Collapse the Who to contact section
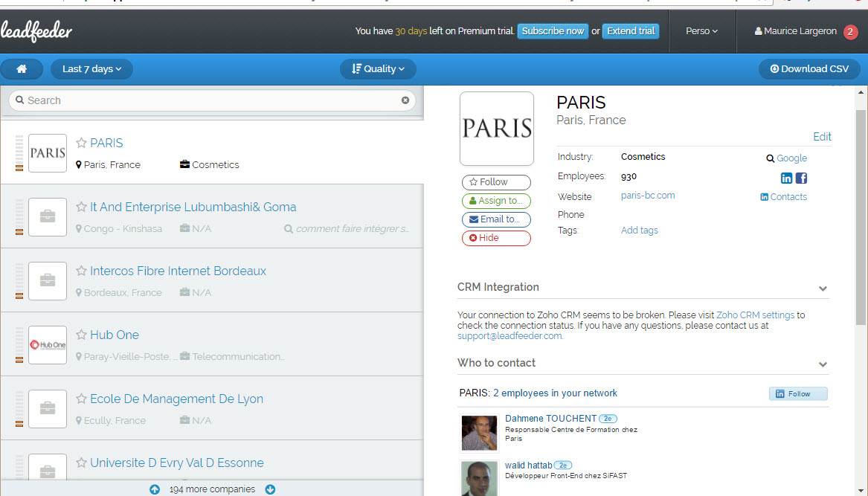868x496 pixels. click(823, 364)
